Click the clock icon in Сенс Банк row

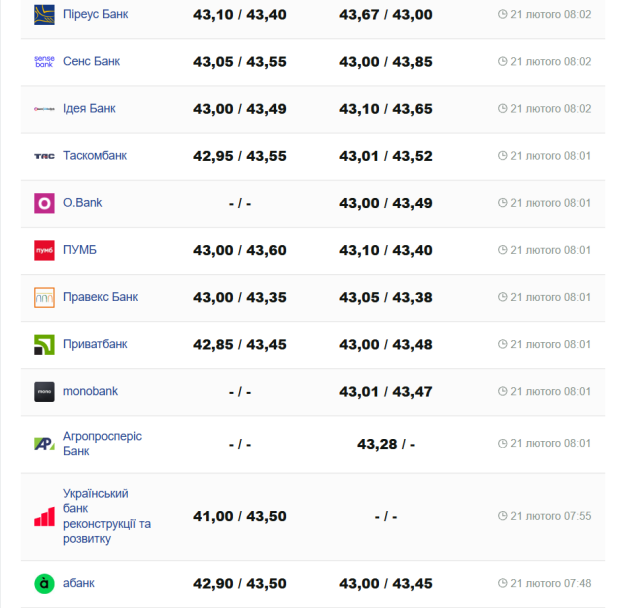tap(503, 61)
